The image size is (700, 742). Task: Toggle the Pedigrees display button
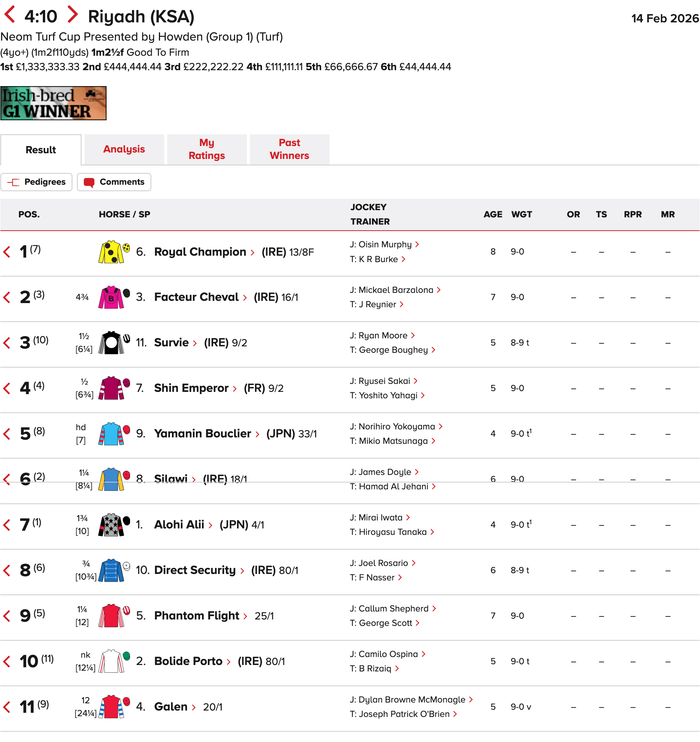coord(36,182)
